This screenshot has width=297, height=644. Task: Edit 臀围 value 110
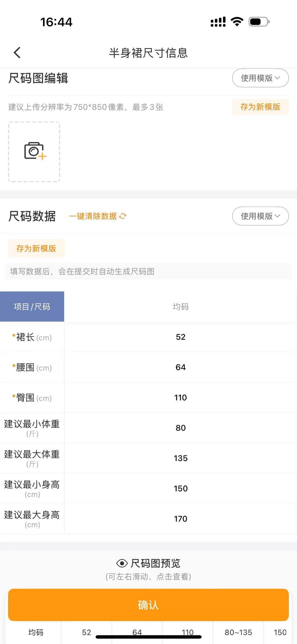coord(180,398)
